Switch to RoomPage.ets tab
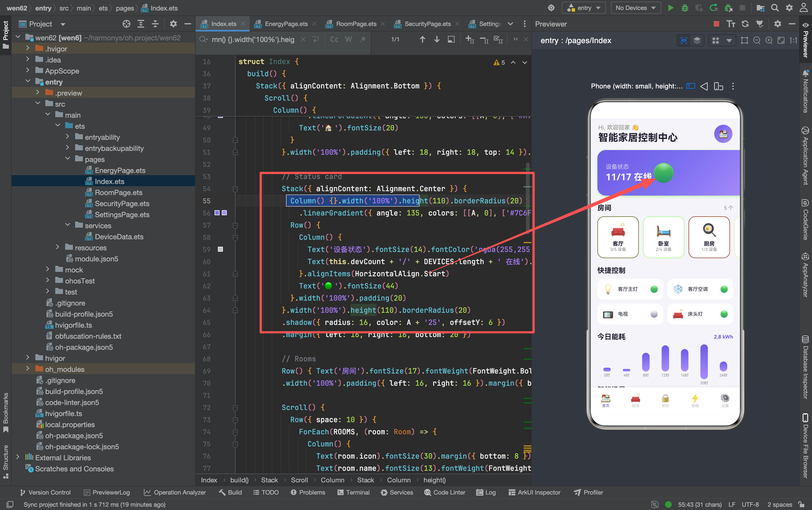The height and width of the screenshot is (510, 812). 356,23
